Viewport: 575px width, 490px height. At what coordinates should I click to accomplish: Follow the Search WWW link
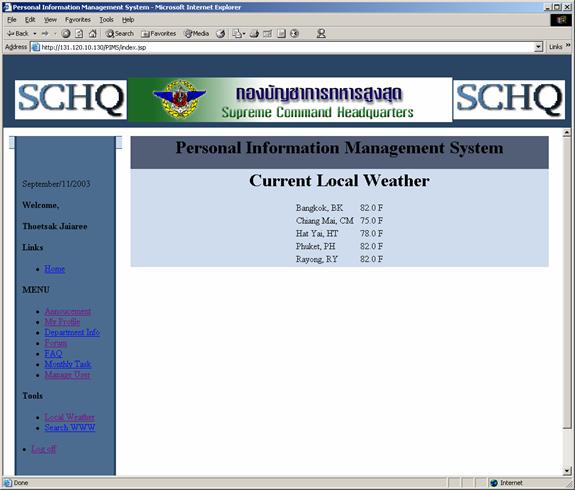pos(70,428)
